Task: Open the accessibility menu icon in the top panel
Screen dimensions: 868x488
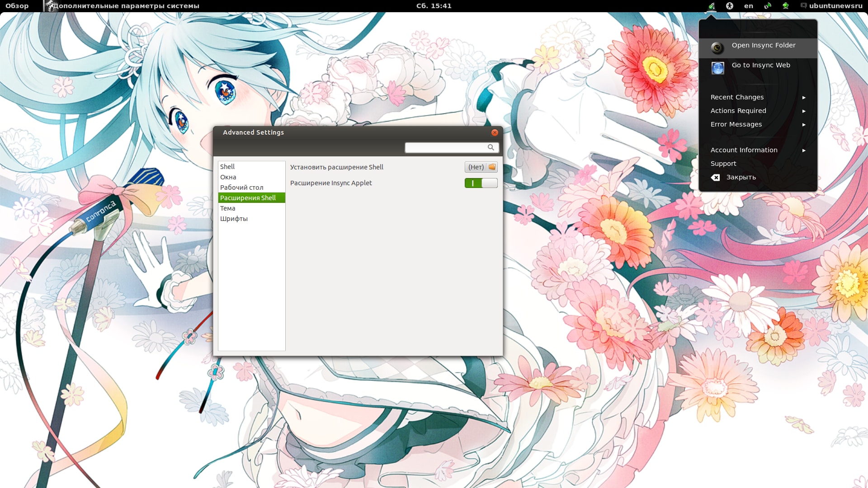Action: [x=730, y=6]
